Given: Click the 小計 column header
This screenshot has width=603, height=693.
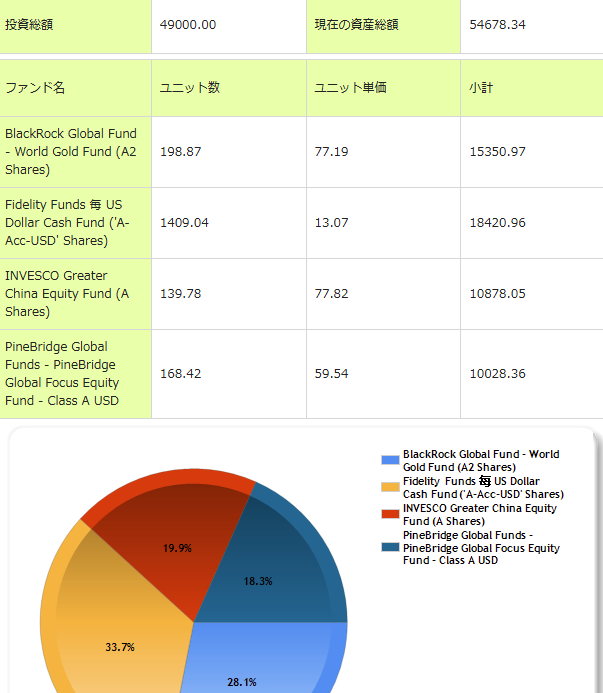Looking at the screenshot, I should (x=481, y=88).
